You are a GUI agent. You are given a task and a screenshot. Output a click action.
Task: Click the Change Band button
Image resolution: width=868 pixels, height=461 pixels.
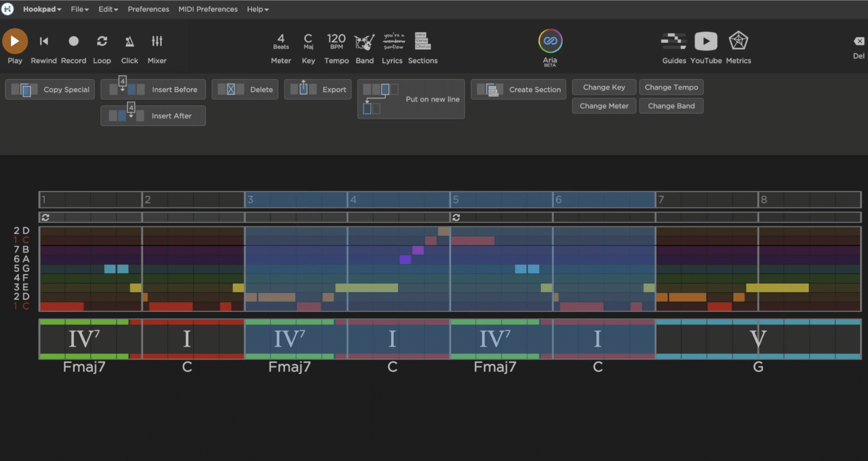671,106
